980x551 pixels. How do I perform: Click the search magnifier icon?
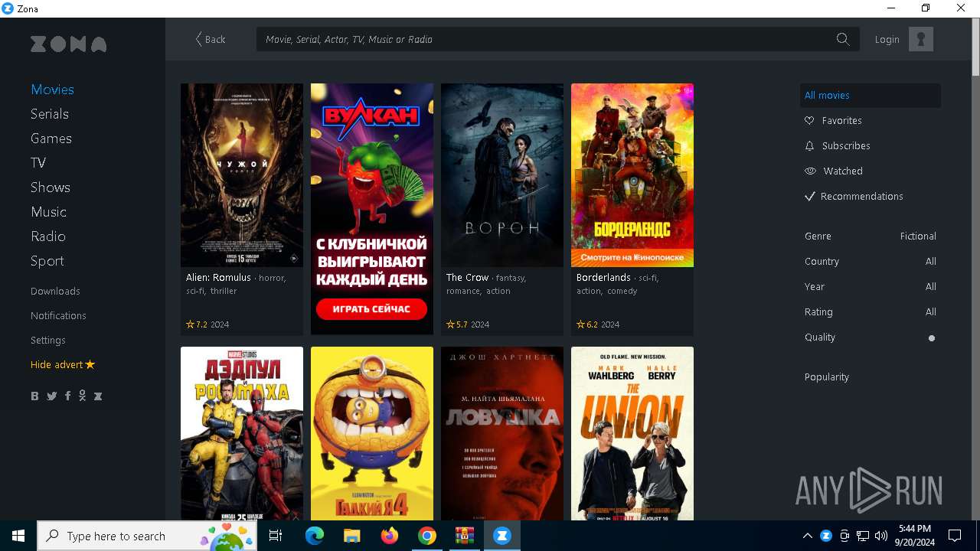843,39
